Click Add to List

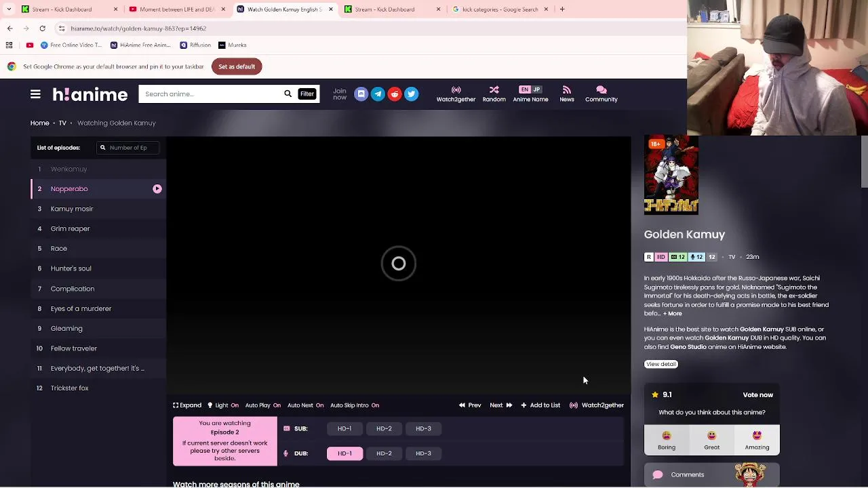point(540,405)
